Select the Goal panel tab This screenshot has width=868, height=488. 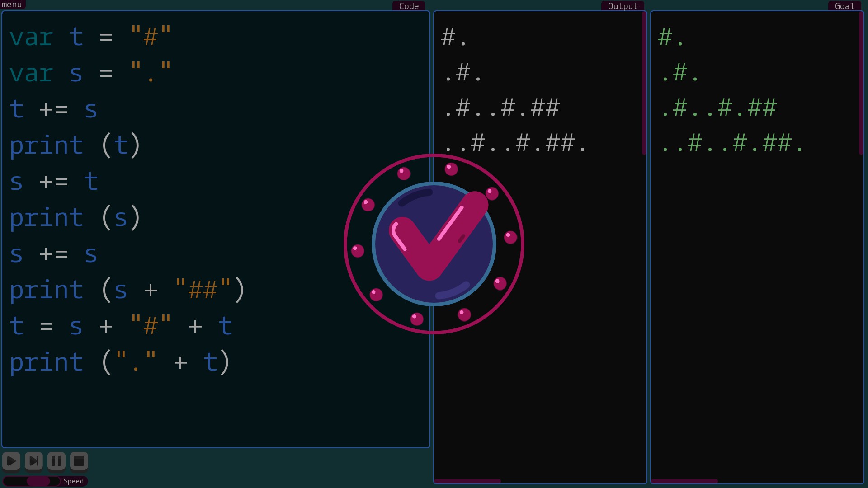click(844, 6)
